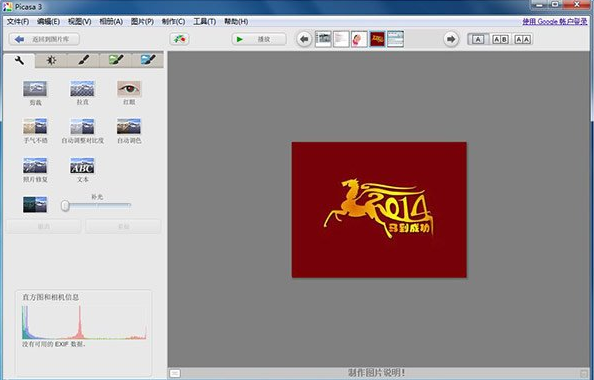This screenshot has height=380, width=594.
Task: Open the 图片(P) menu
Action: [142, 22]
